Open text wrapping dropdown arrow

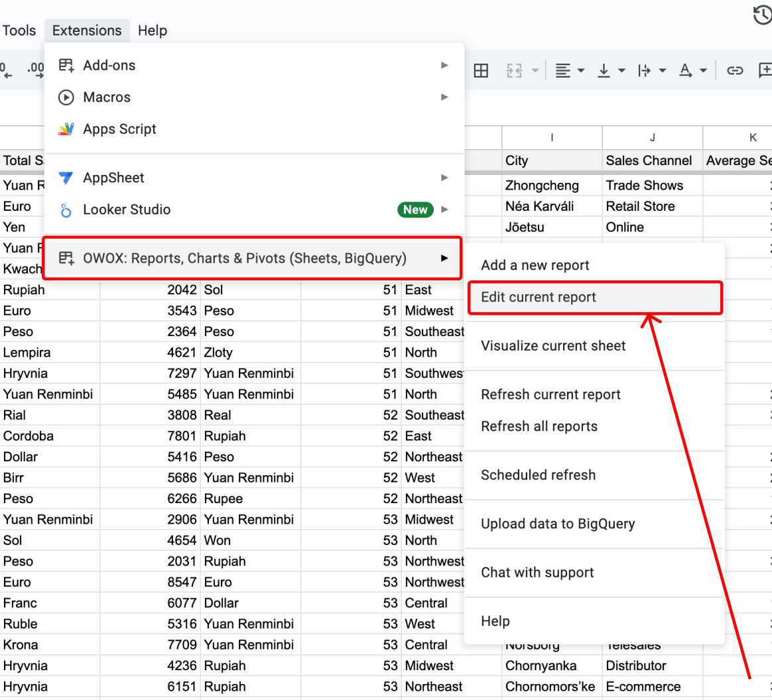[663, 71]
